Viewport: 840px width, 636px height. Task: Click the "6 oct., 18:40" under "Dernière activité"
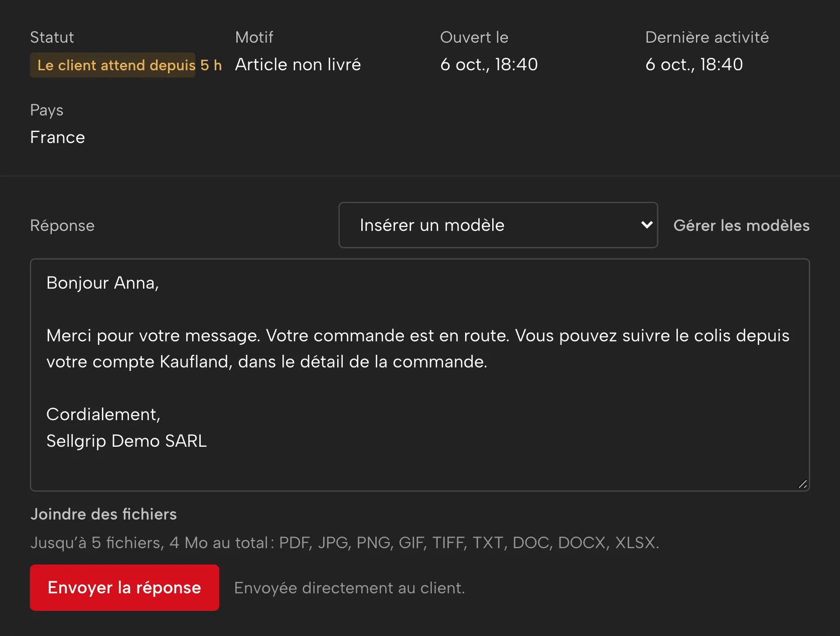point(694,64)
